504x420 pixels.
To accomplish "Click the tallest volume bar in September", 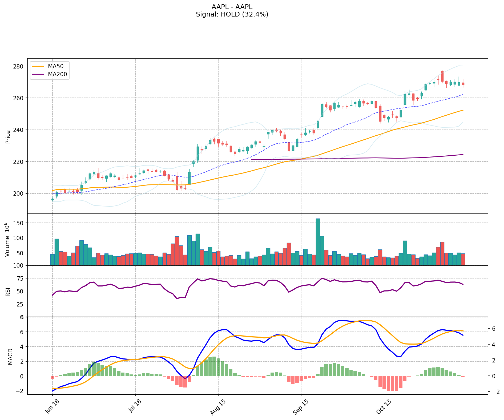I will 318,241.
